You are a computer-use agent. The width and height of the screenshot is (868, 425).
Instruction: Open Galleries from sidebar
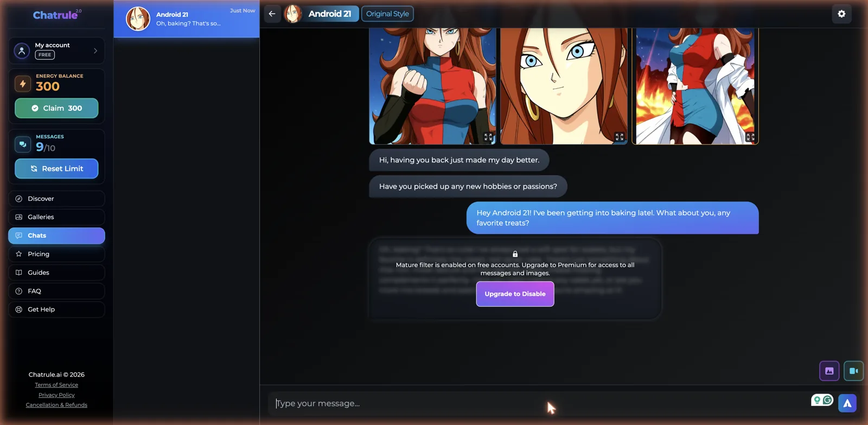point(56,217)
